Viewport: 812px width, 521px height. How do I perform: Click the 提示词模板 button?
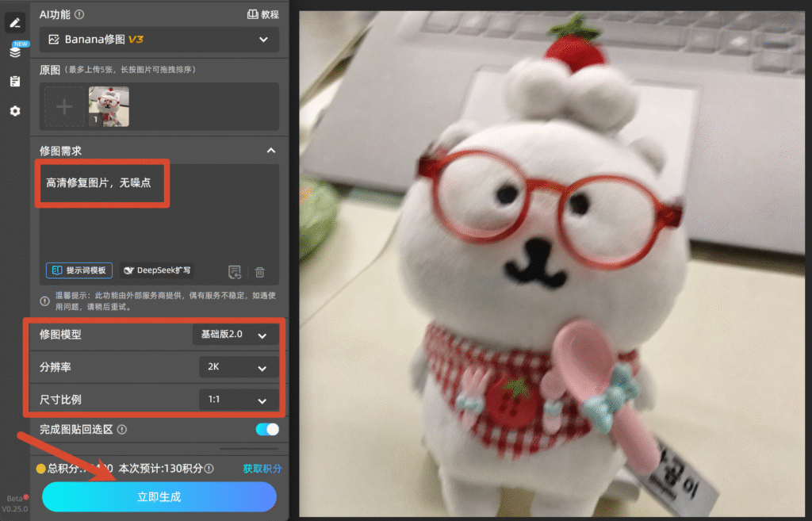pyautogui.click(x=79, y=270)
